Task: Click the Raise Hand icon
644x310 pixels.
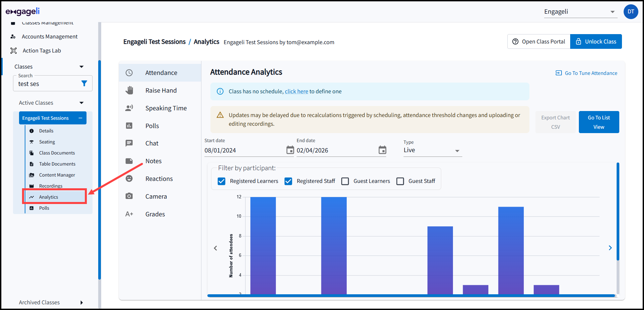Action: pyautogui.click(x=129, y=90)
